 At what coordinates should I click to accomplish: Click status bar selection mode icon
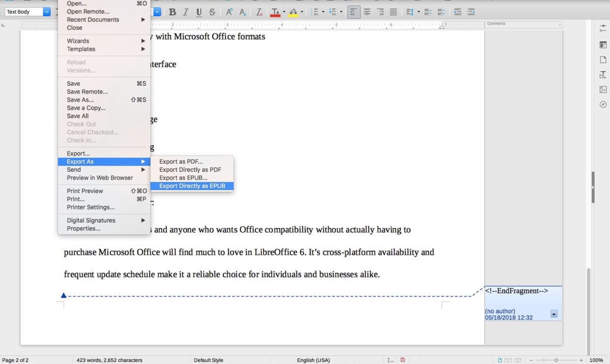tap(390, 360)
